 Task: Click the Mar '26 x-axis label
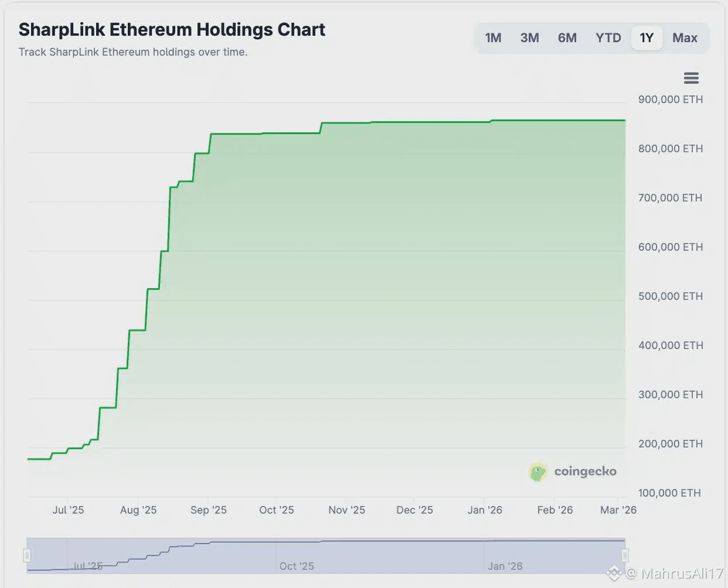click(x=618, y=510)
